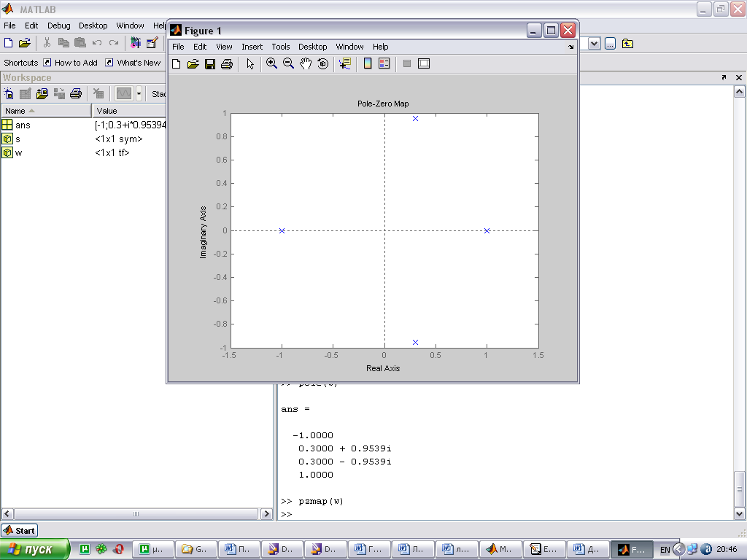Click How to Add shortcut link
The image size is (747, 560).
click(70, 63)
